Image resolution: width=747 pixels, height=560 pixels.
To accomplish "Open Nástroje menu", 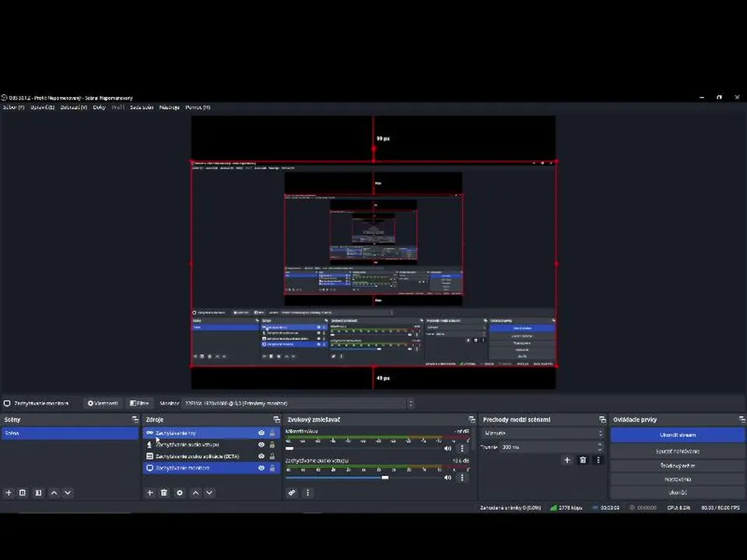I will coord(169,107).
